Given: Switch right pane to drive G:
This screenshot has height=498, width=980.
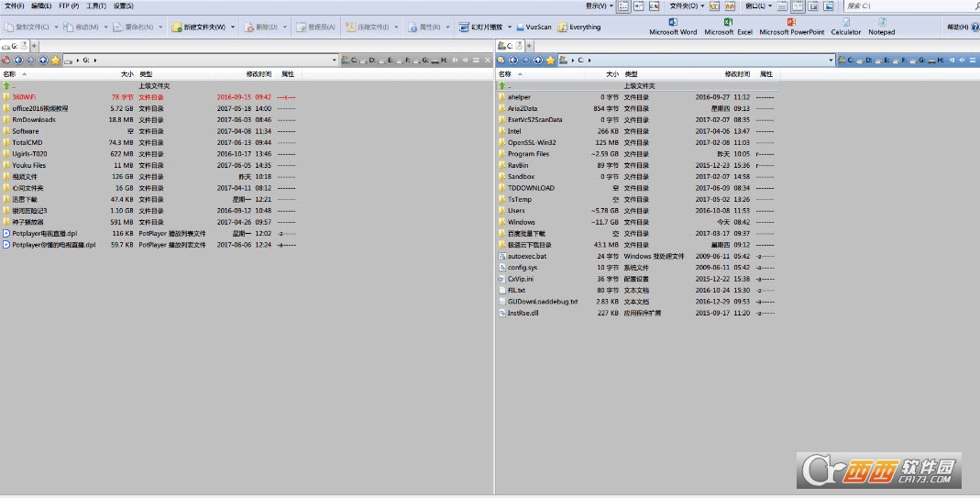Looking at the screenshot, I should (918, 60).
